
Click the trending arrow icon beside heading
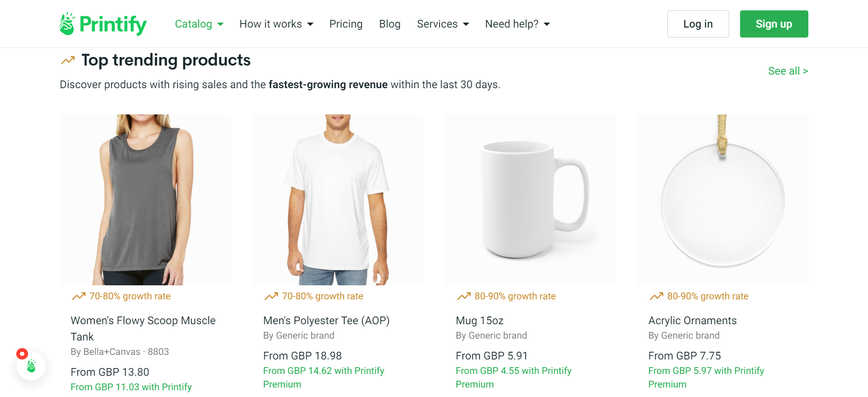pyautogui.click(x=67, y=59)
